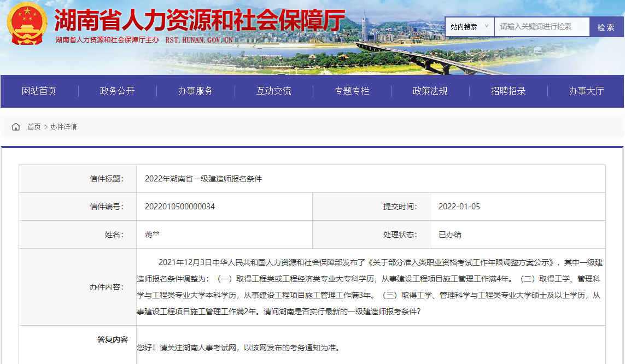This screenshot has height=364, width=625.
Task: Open the 政策法规 navigation menu
Action: tap(430, 91)
